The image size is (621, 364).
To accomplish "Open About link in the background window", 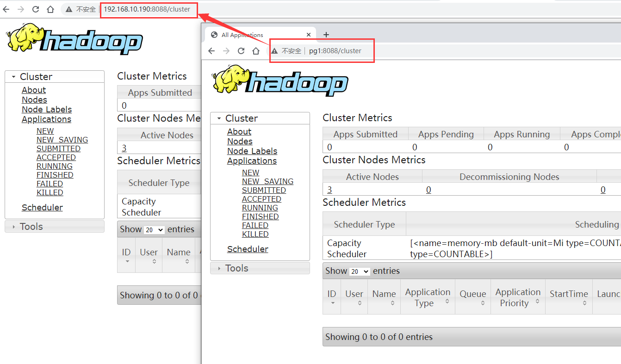I will pyautogui.click(x=34, y=90).
